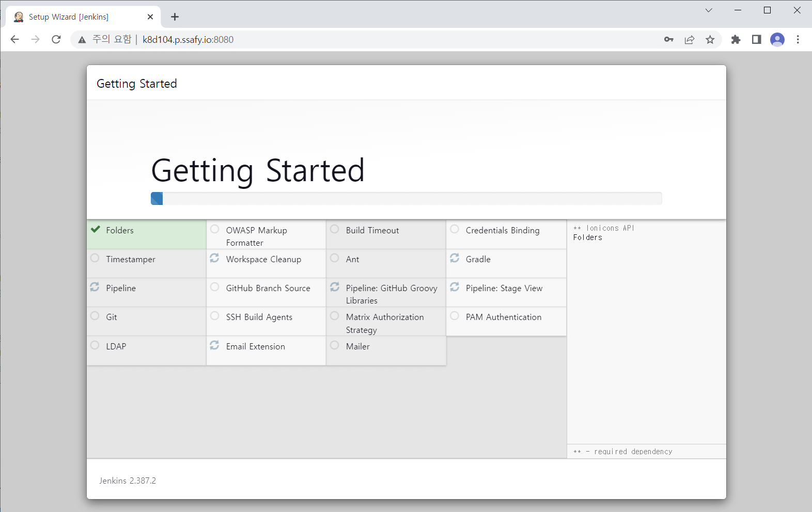Click the OWASP Markup Formatter label

click(x=257, y=236)
